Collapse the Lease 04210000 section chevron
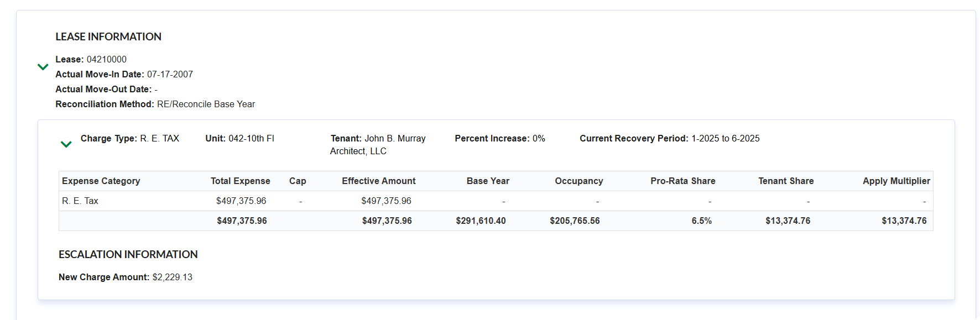The width and height of the screenshot is (980, 320). 43,67
